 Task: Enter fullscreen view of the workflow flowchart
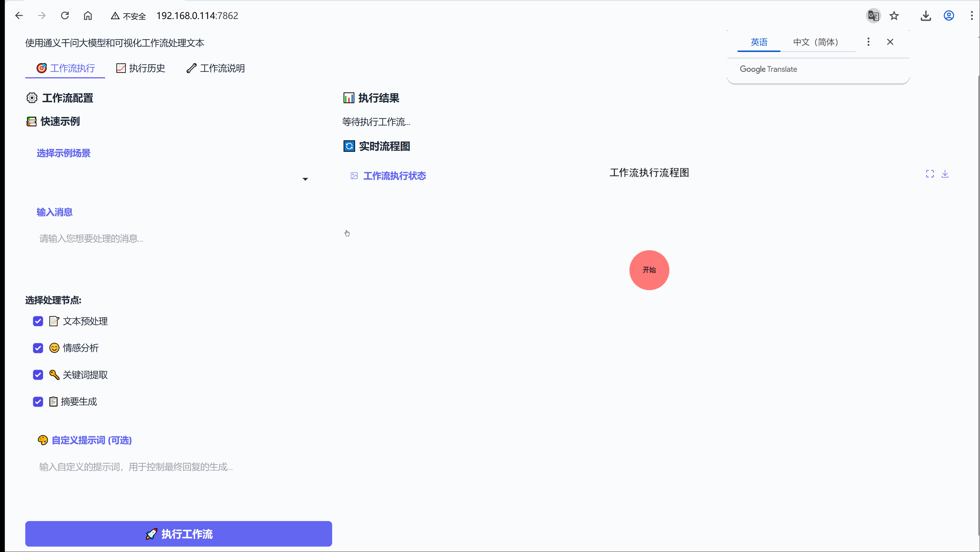point(929,173)
